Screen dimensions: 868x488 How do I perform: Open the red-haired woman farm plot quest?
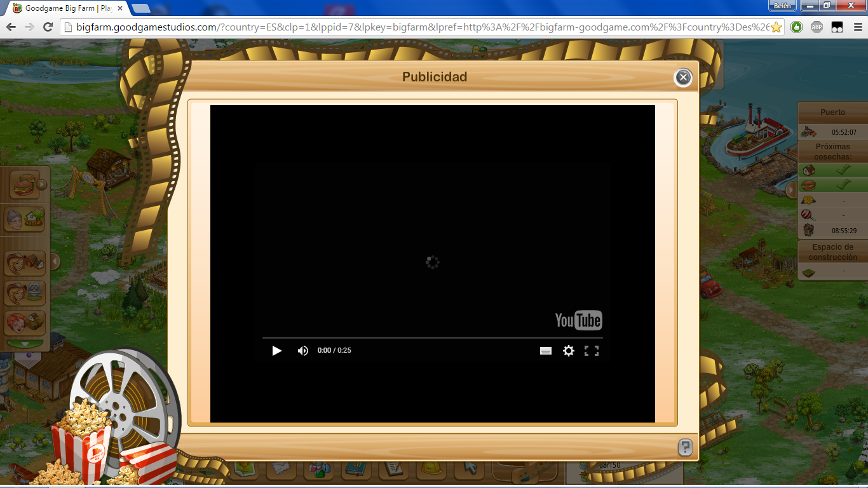coord(25,323)
